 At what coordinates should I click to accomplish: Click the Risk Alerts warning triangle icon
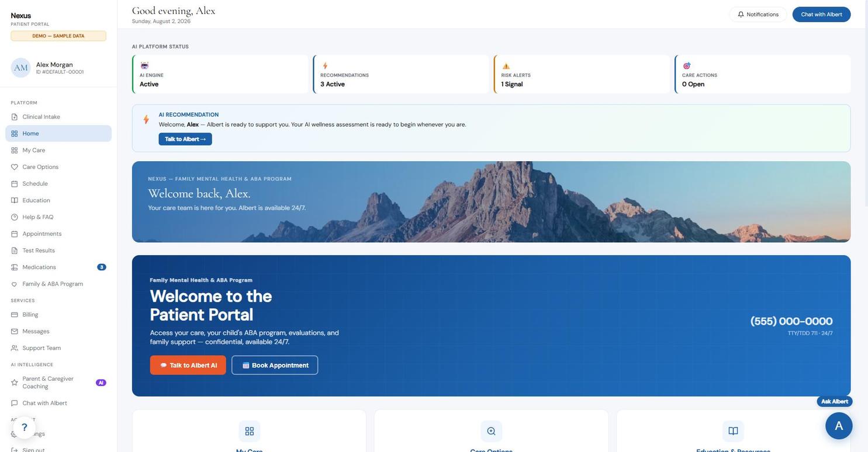[506, 66]
